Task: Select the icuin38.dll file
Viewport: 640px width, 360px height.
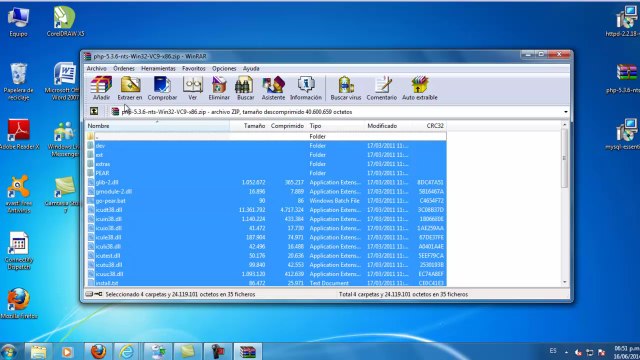Action: coord(266,219)
